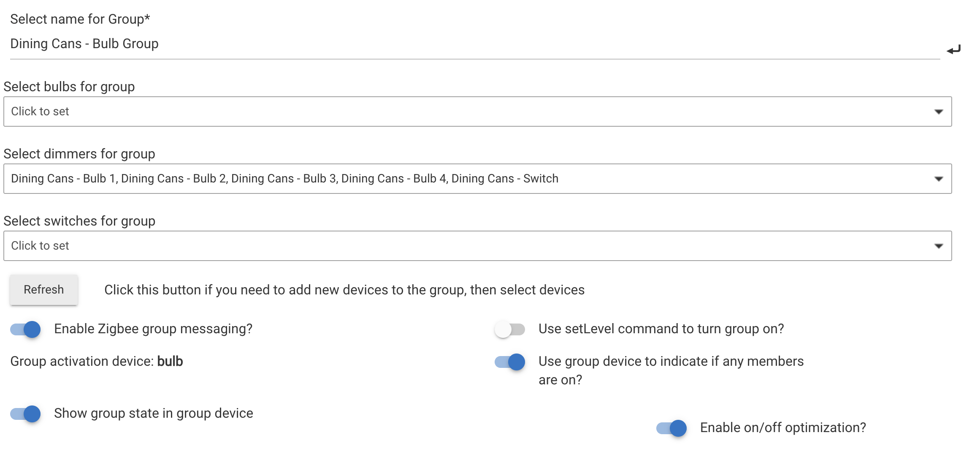980x457 pixels.
Task: Toggle 'Use group device to indicate' switch
Action: (510, 362)
